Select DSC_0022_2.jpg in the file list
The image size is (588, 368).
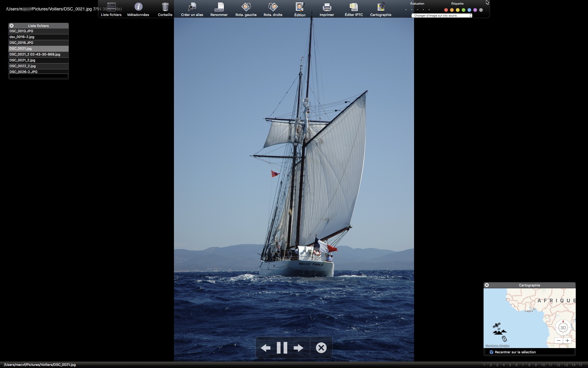38,66
